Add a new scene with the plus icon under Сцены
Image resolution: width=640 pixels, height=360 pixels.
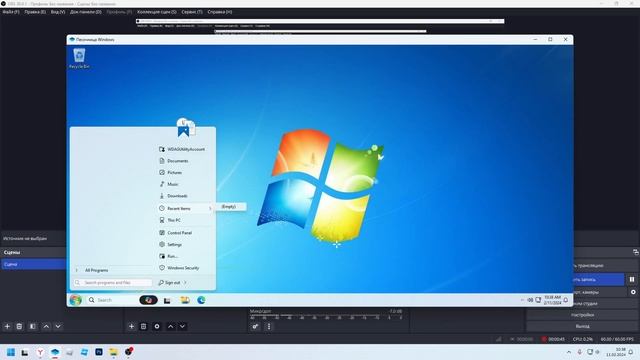pyautogui.click(x=7, y=327)
